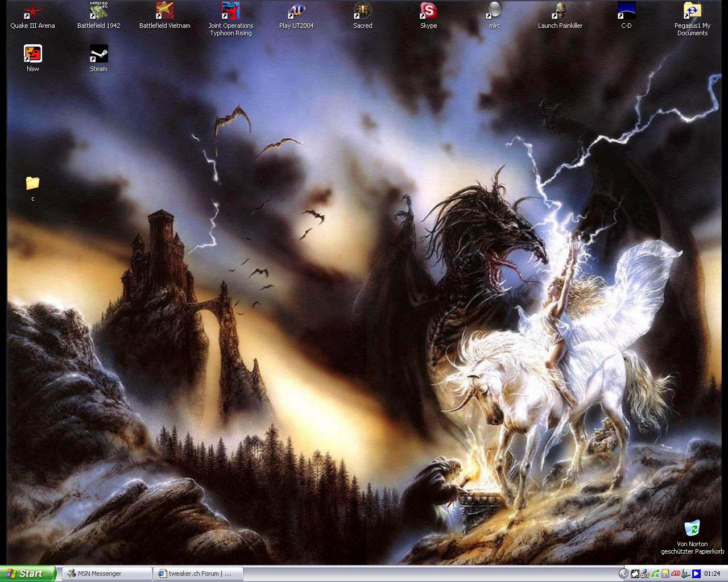The width and height of the screenshot is (728, 582).
Task: Launch Battlefield 1942 from the desktop
Action: click(x=98, y=11)
